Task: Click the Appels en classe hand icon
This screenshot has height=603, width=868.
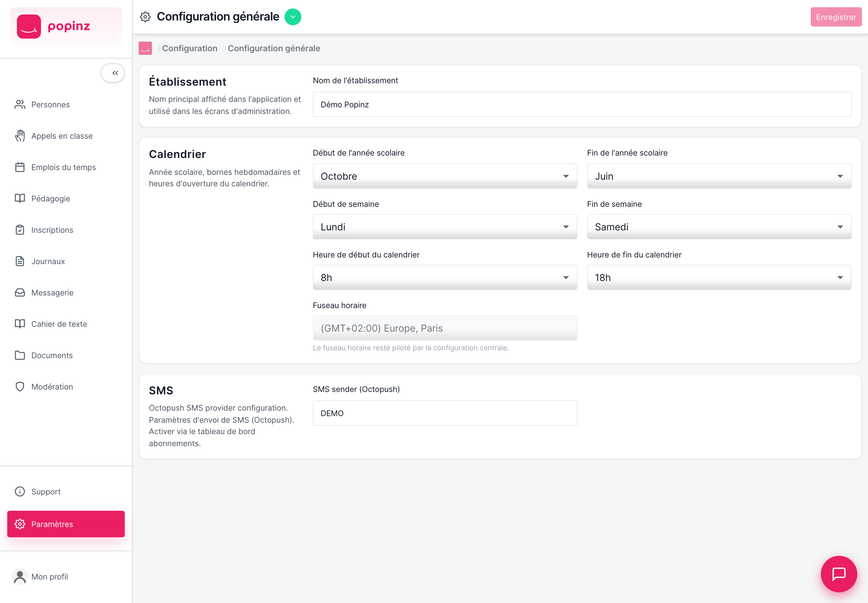Action: point(20,136)
